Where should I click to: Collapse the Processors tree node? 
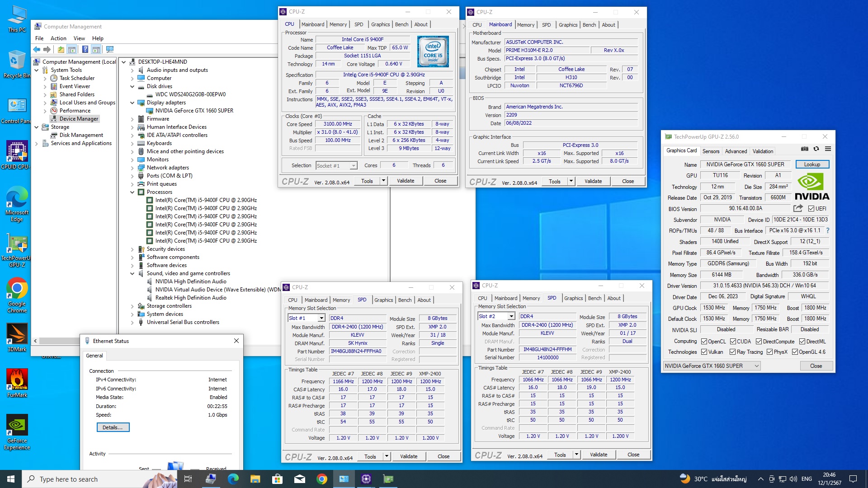[x=132, y=192]
